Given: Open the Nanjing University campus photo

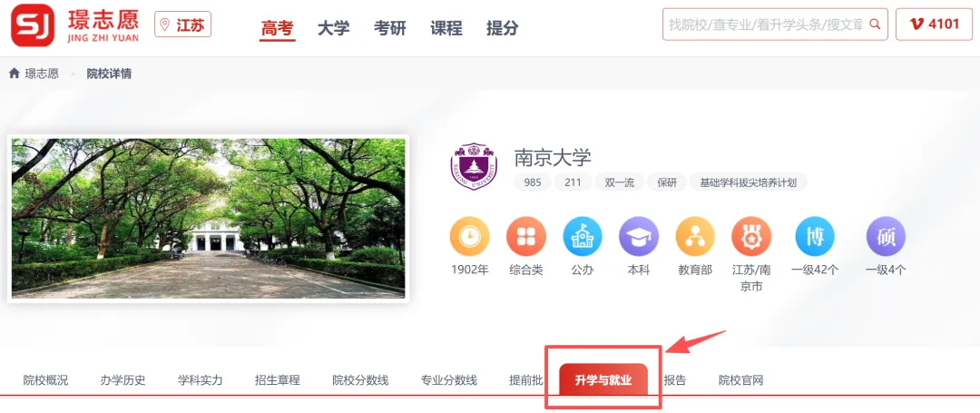Looking at the screenshot, I should [208, 218].
